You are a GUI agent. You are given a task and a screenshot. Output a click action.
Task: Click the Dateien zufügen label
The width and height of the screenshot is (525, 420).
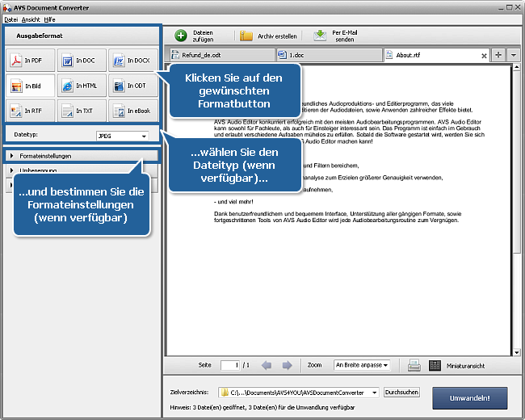[x=203, y=36]
